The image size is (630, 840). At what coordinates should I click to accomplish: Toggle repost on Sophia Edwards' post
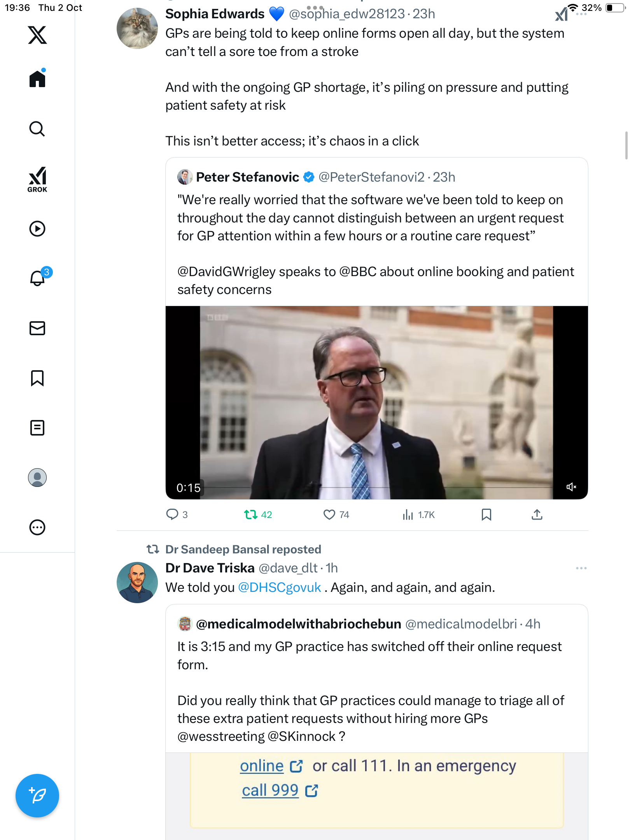click(251, 514)
